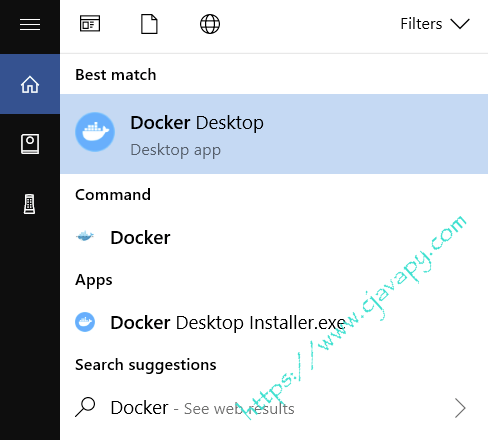
Task: Filter results by Apps icon
Action: (90, 24)
